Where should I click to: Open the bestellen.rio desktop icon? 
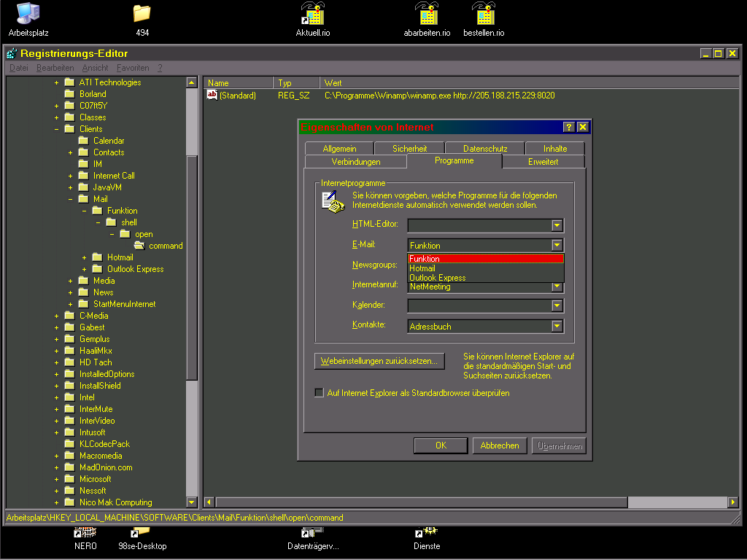(x=484, y=14)
